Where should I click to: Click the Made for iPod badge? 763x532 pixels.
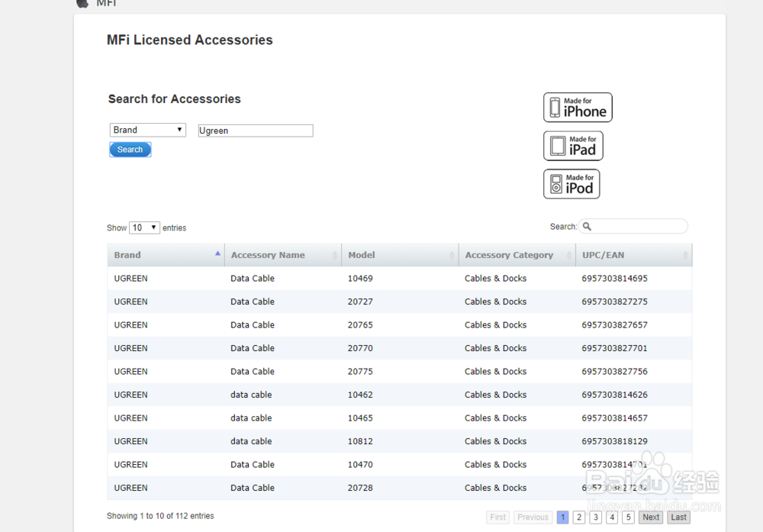pos(571,184)
